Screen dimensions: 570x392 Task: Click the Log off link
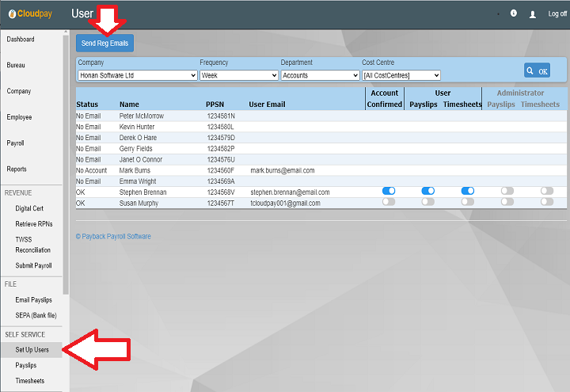557,14
